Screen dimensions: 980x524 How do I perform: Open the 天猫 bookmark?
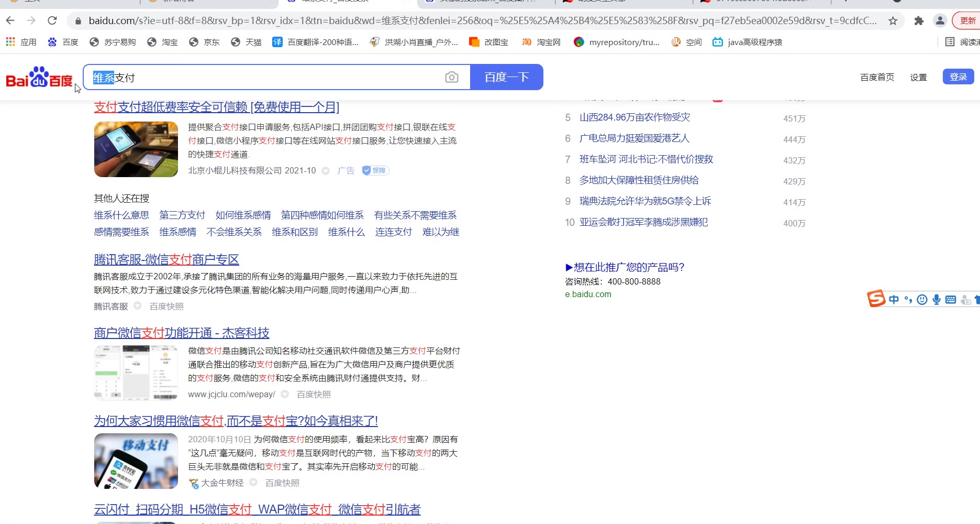coord(246,42)
